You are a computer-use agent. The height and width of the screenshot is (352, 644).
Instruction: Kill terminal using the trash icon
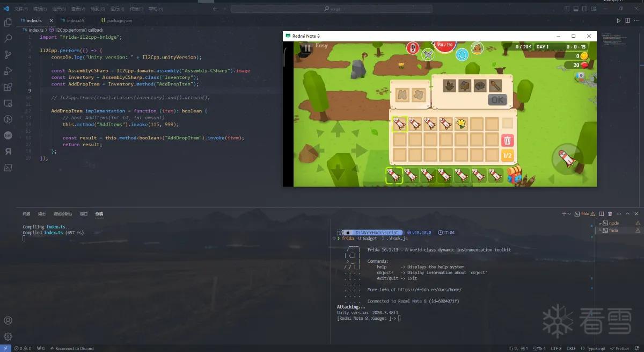(611, 214)
